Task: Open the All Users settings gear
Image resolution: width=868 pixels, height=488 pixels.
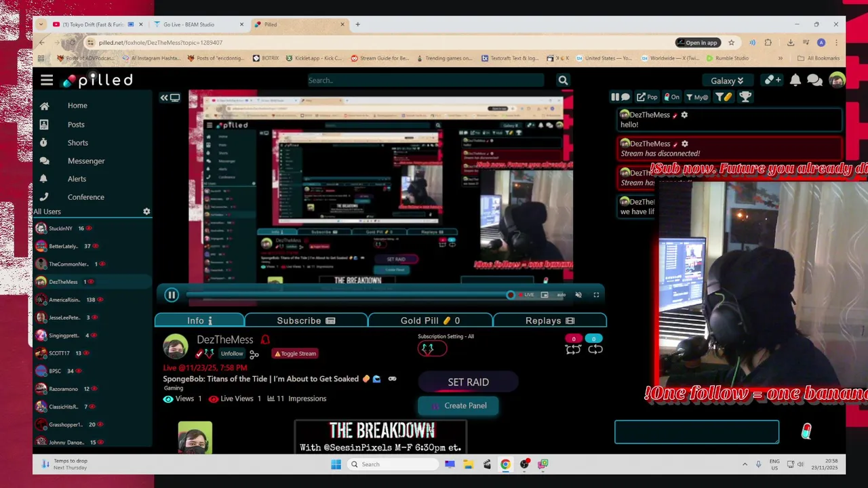Action: (146, 211)
